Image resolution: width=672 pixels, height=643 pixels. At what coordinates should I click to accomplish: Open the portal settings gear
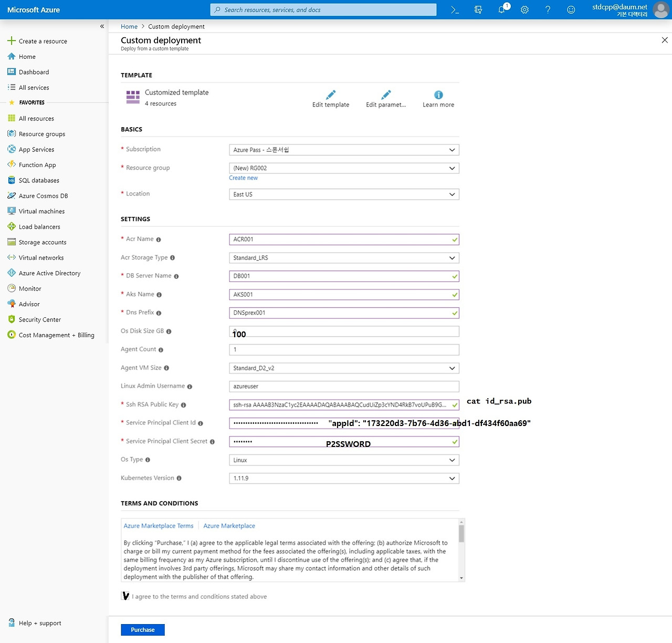(x=524, y=10)
